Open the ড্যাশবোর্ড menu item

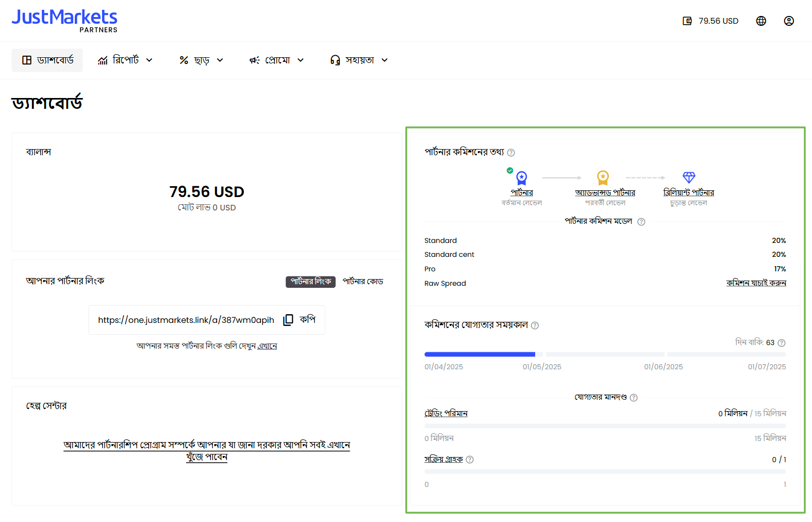[47, 60]
